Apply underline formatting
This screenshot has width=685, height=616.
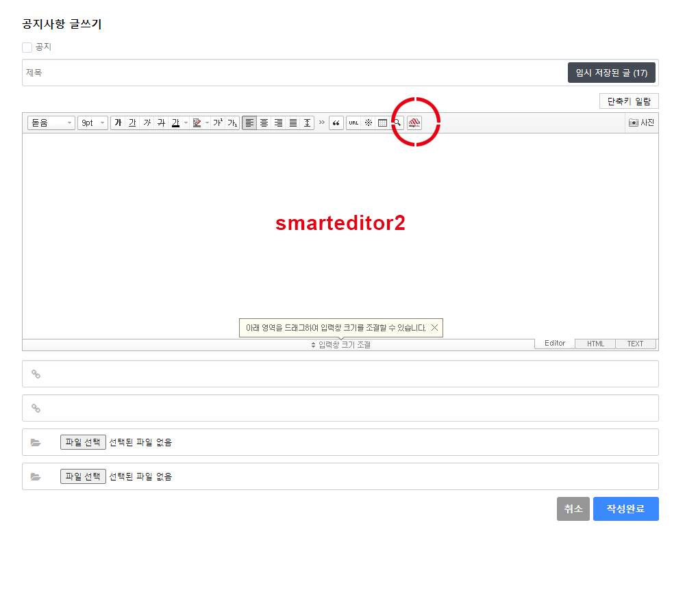[132, 123]
